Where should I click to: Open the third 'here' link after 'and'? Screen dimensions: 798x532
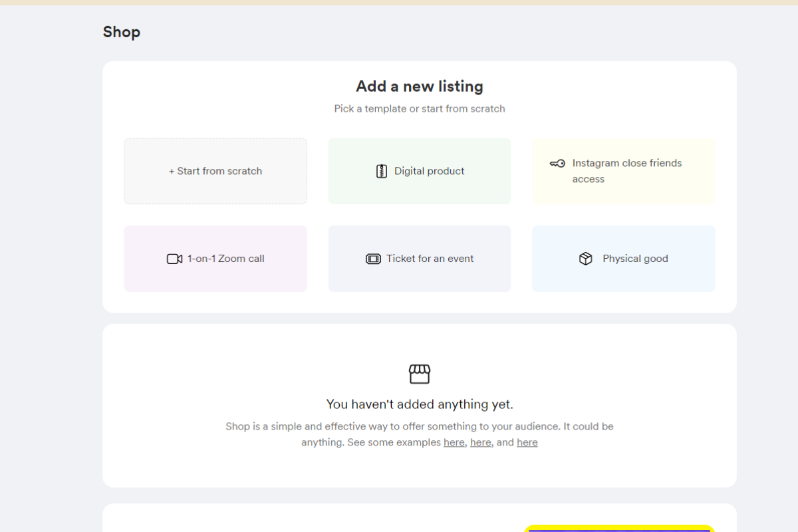pyautogui.click(x=527, y=442)
